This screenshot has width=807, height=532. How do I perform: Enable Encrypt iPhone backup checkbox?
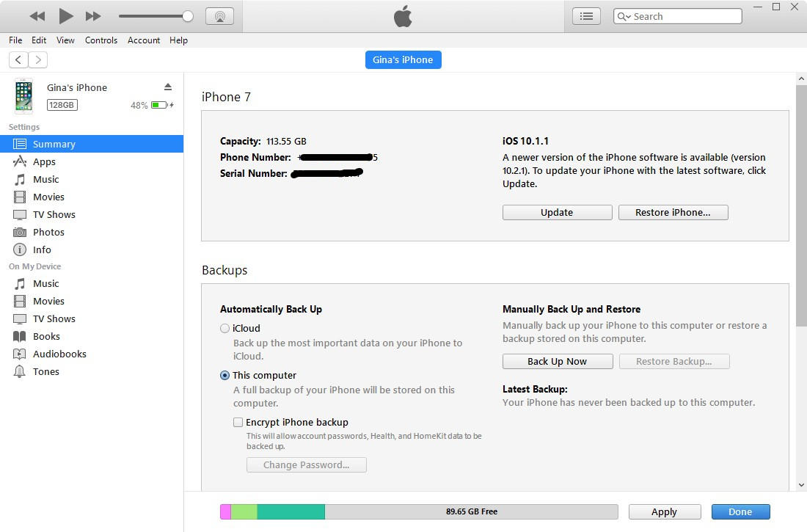tap(238, 423)
